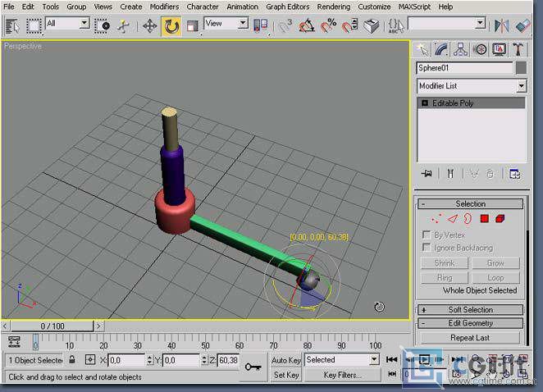Open the Hierarchy command panel tab
The width and height of the screenshot is (543, 392).
[x=460, y=49]
